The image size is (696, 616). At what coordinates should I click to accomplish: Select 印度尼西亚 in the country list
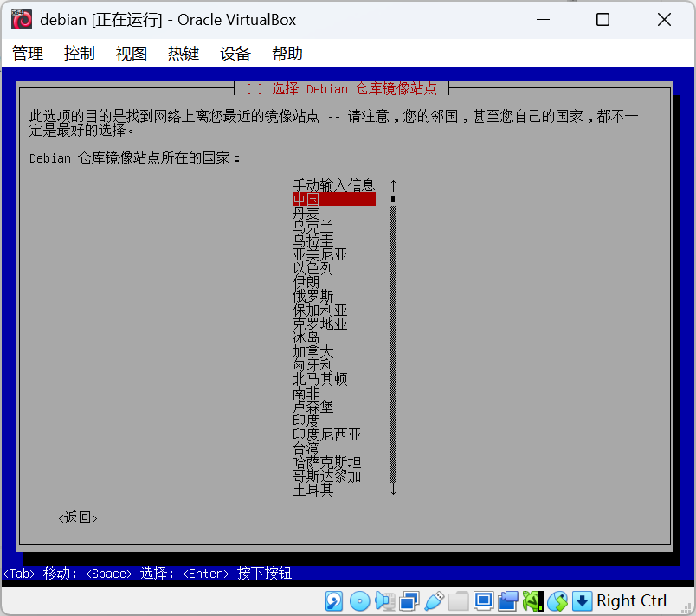[x=326, y=434]
